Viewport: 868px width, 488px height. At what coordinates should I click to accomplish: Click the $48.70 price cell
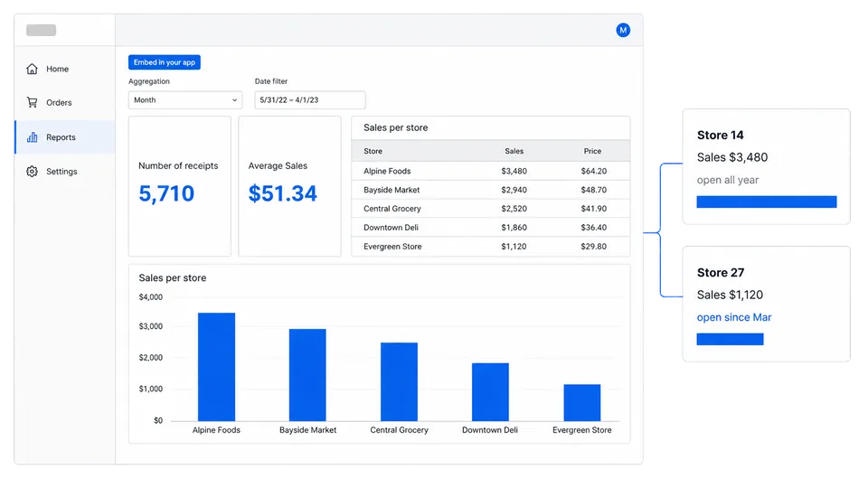pos(593,190)
